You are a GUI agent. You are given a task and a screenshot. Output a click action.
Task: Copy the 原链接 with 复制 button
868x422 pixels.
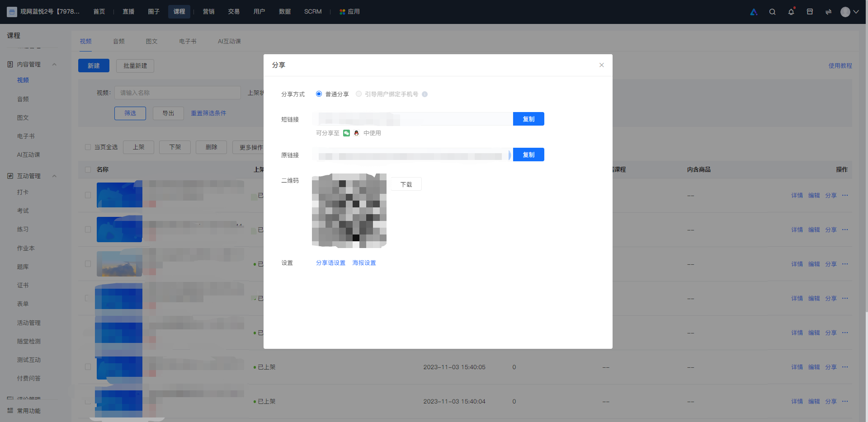(528, 155)
